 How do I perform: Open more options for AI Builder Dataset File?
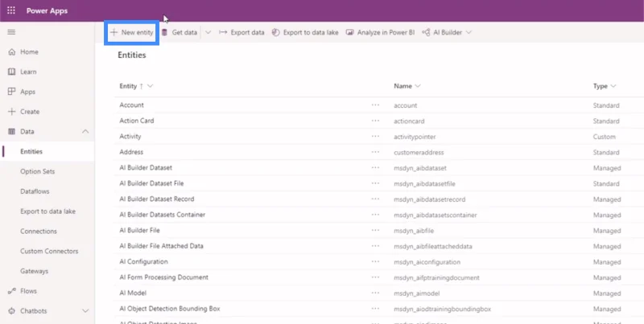coord(375,183)
